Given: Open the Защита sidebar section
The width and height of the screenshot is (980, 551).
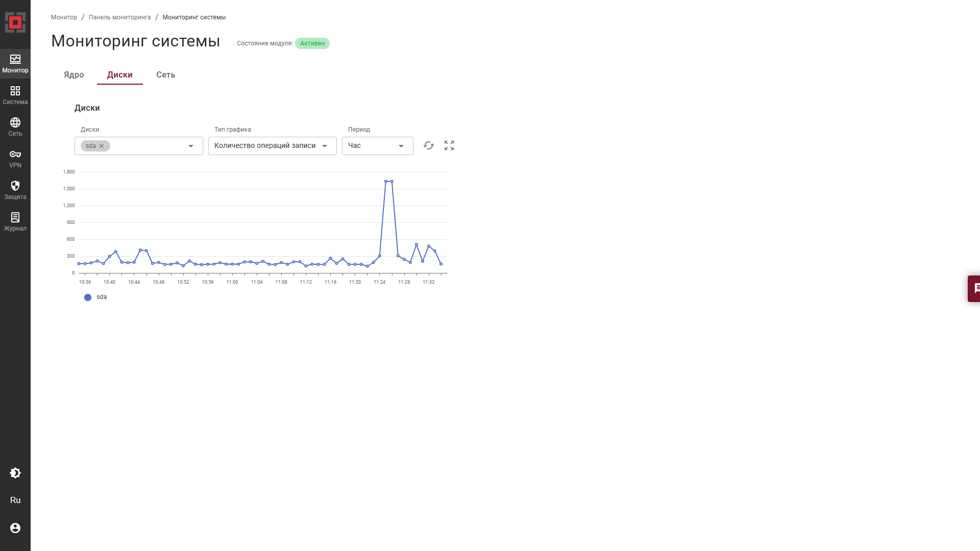Looking at the screenshot, I should pos(15,190).
